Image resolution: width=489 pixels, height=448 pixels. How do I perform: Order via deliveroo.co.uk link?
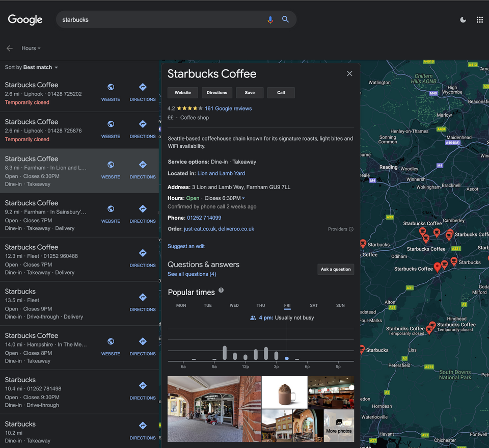(x=236, y=229)
